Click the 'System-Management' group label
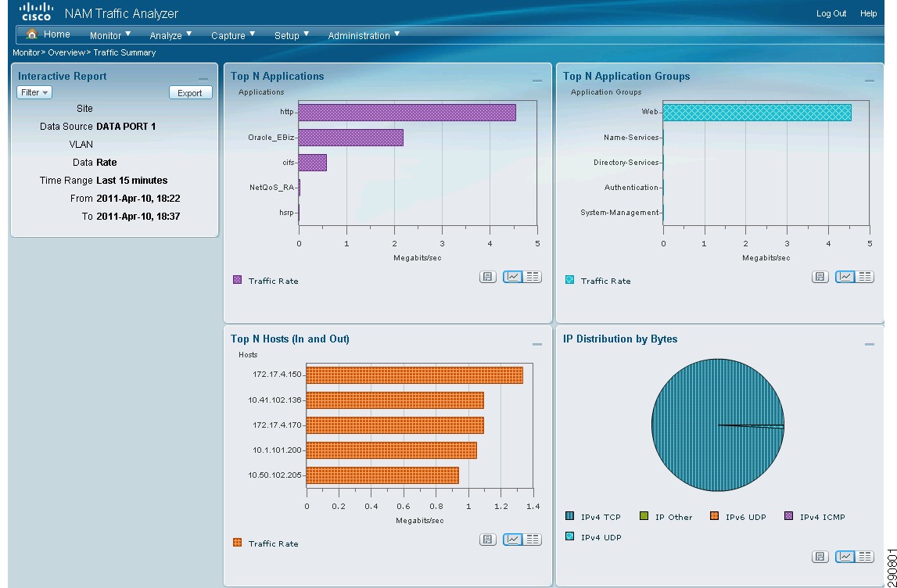The image size is (897, 588). pyautogui.click(x=619, y=213)
